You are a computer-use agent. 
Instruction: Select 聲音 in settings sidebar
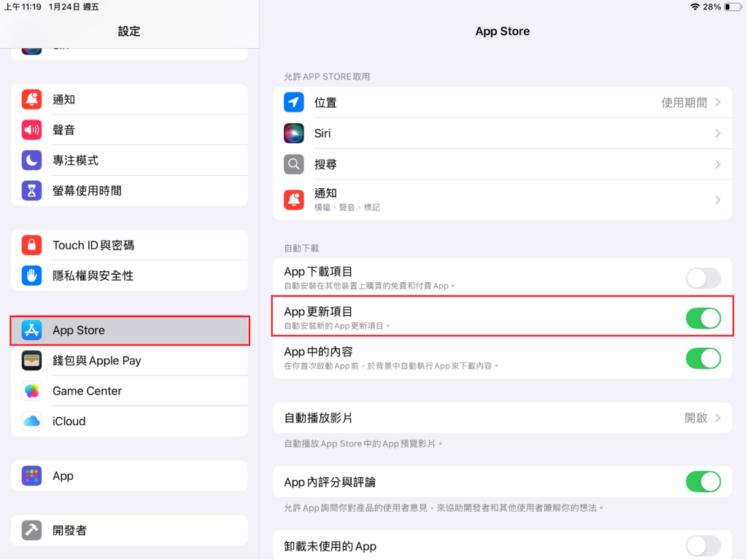tap(130, 130)
